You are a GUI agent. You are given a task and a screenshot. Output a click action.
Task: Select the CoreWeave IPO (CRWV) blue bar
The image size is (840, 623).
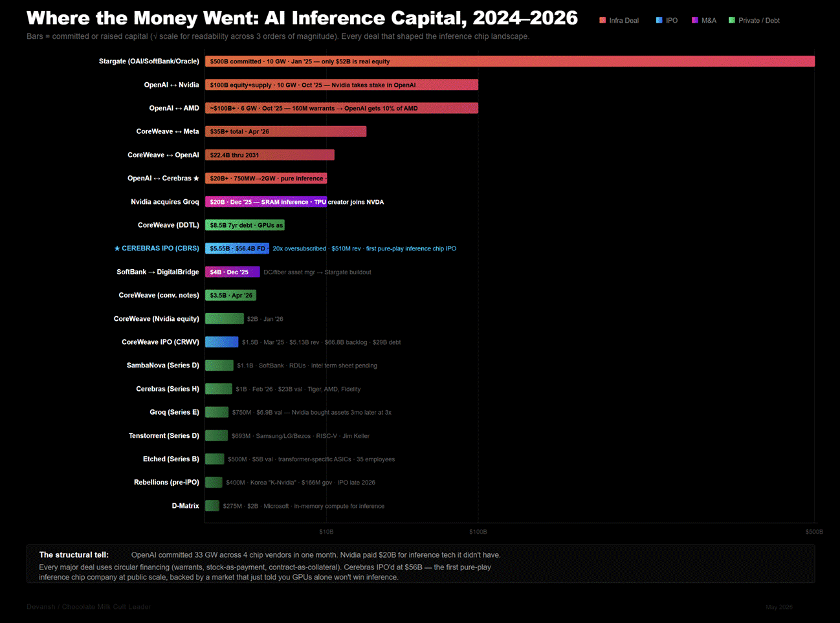221,342
